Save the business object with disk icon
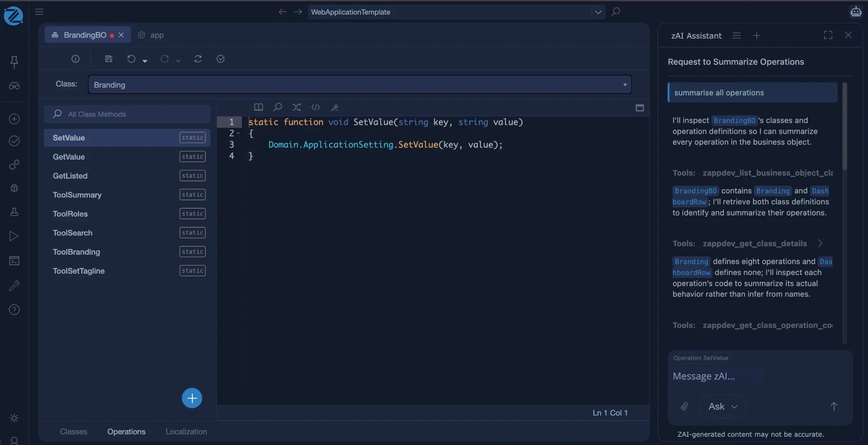The width and height of the screenshot is (868, 445). click(109, 59)
